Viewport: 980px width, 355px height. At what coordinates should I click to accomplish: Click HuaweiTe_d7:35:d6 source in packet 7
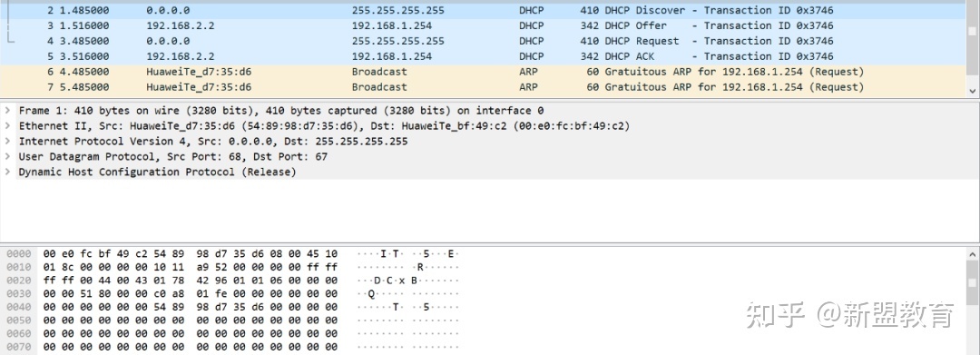pyautogui.click(x=199, y=87)
